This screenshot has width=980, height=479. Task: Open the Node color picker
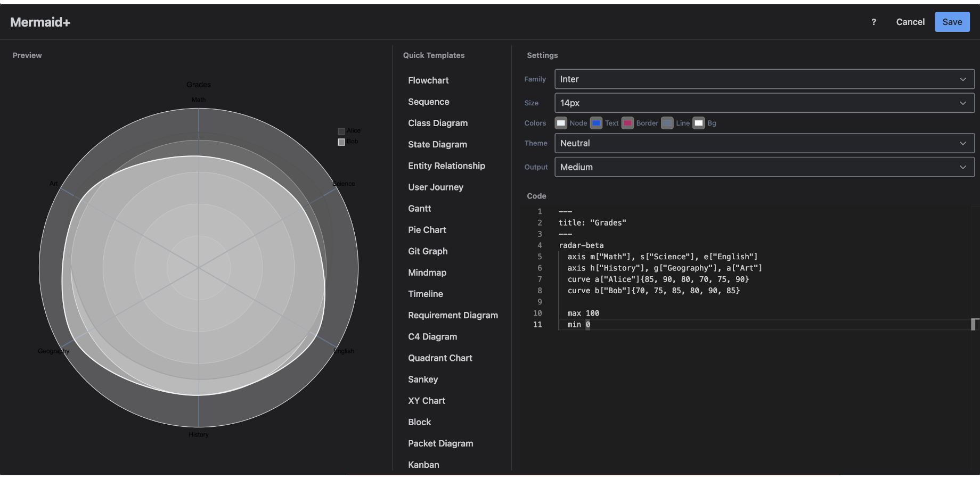coord(561,123)
